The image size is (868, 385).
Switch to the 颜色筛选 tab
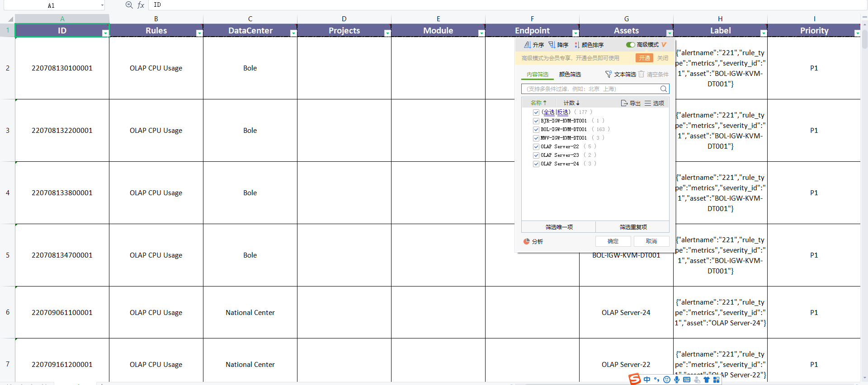click(x=570, y=74)
